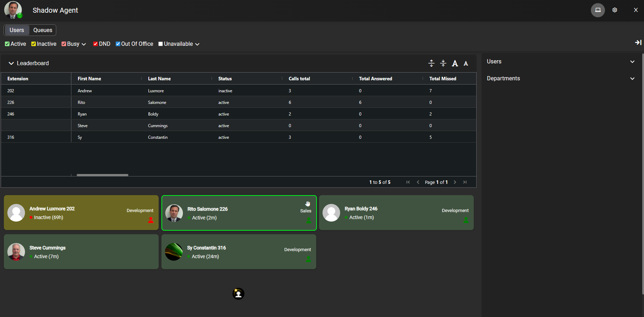Toggle the Inactive status filter checkbox
Image resolution: width=644 pixels, height=317 pixels.
click(33, 44)
